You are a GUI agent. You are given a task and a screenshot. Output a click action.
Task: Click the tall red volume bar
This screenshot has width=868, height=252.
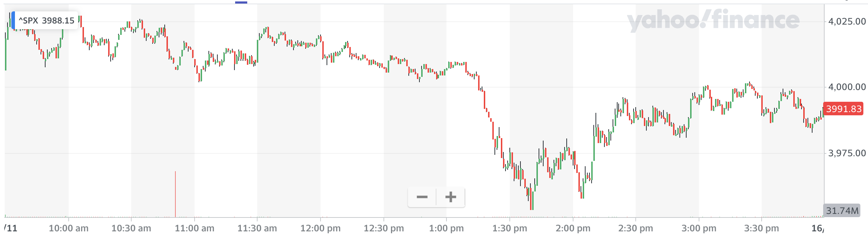(175, 194)
